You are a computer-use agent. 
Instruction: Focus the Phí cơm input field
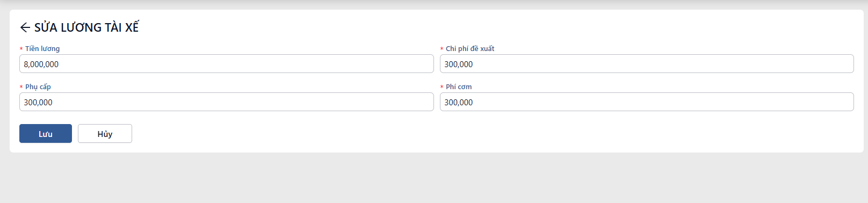click(x=647, y=102)
